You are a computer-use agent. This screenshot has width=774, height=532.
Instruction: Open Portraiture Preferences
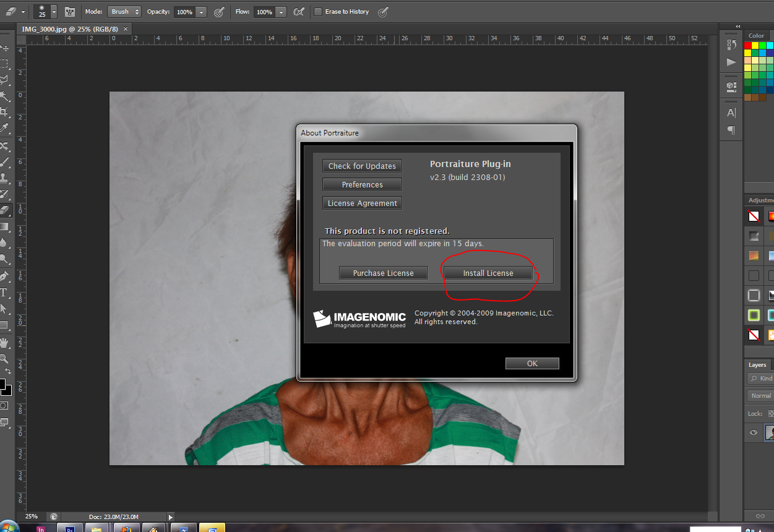(x=362, y=184)
